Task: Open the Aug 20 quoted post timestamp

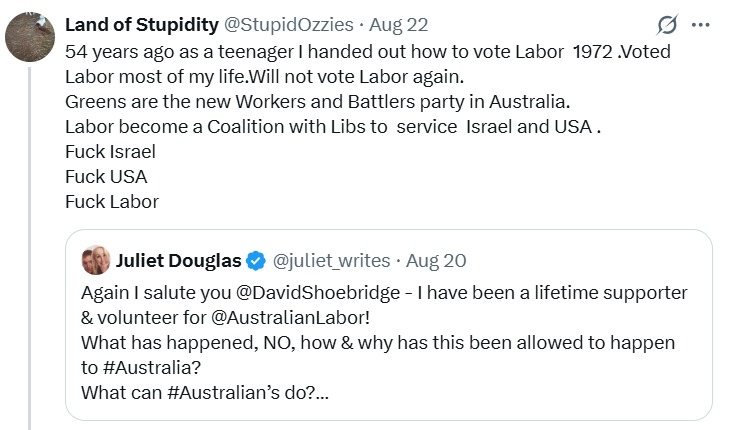Action: [x=436, y=261]
